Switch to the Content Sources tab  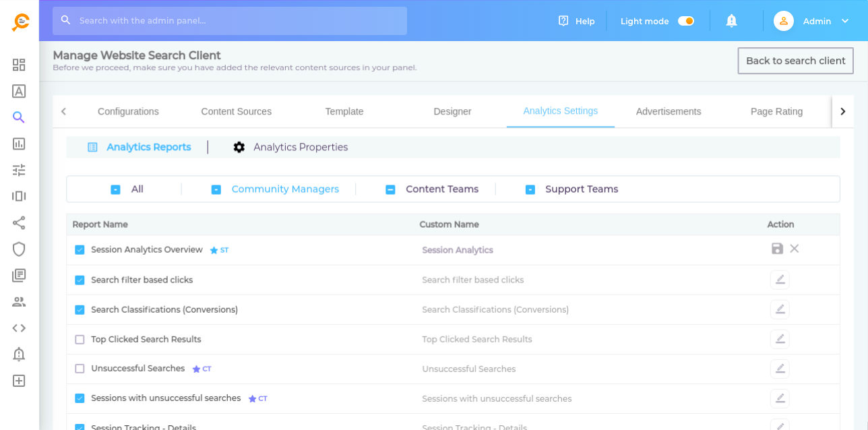(x=236, y=111)
